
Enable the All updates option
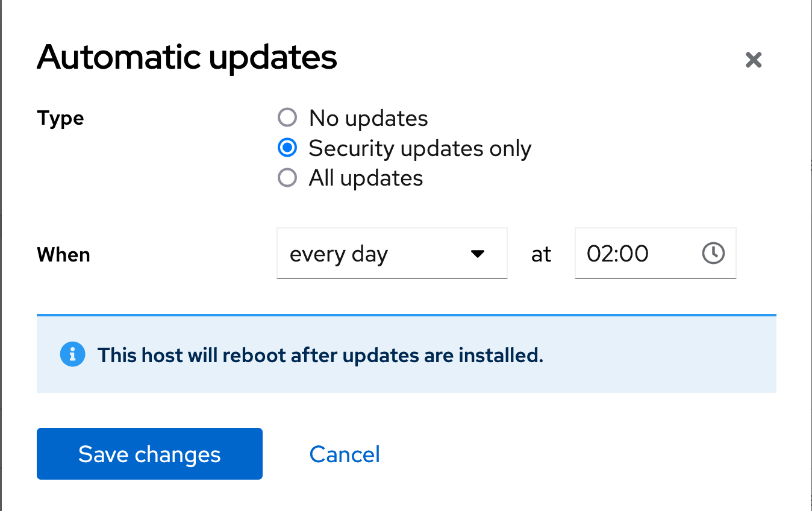click(x=287, y=177)
